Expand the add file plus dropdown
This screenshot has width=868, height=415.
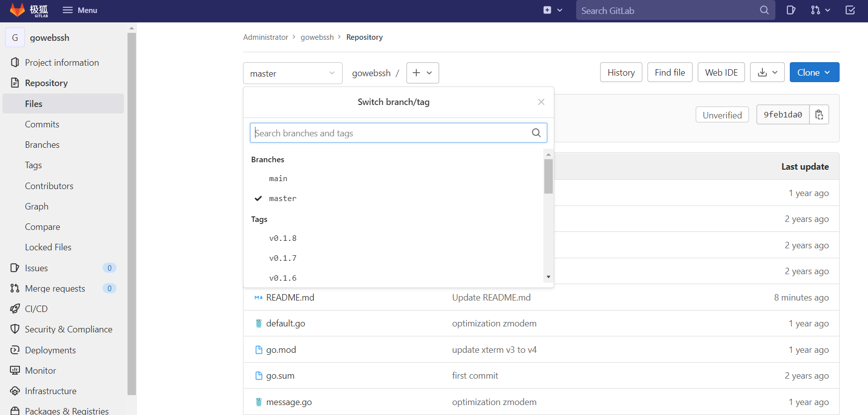point(423,73)
